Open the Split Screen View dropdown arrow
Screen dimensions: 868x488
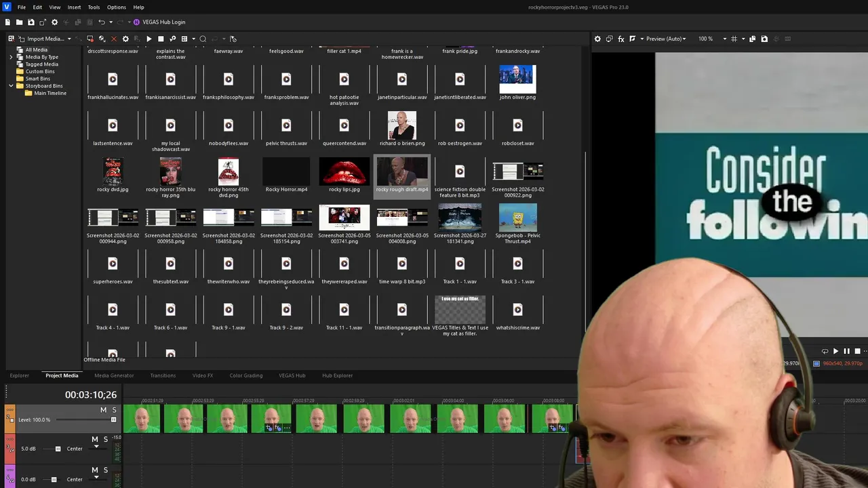tap(642, 39)
